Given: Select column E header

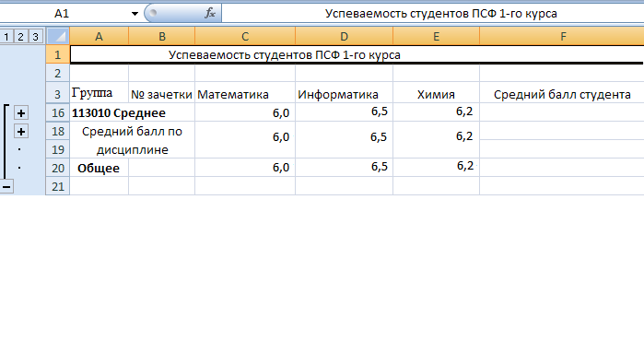Looking at the screenshot, I should coord(436,36).
